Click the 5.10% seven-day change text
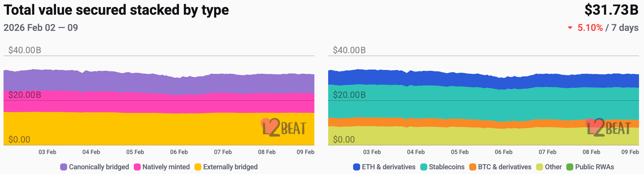Viewport: 644px width, 174px height. pos(590,28)
